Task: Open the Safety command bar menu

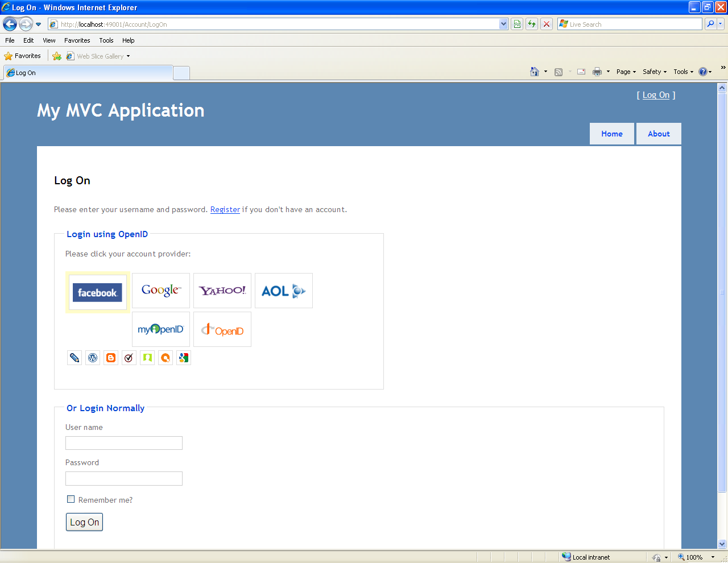Action: coord(655,72)
